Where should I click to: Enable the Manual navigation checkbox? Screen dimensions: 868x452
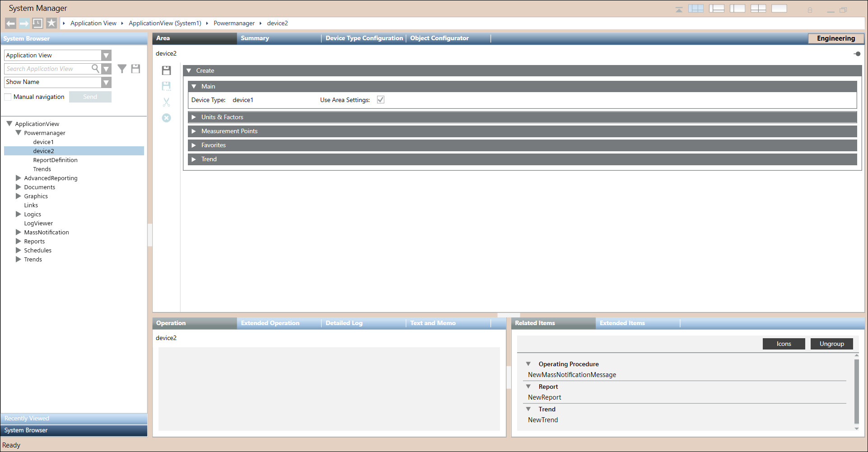pos(8,97)
